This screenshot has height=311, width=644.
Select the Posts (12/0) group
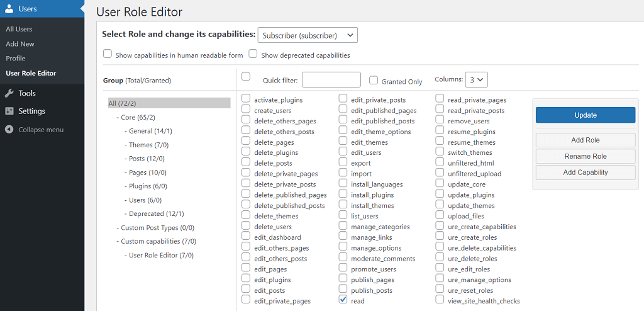(x=144, y=159)
